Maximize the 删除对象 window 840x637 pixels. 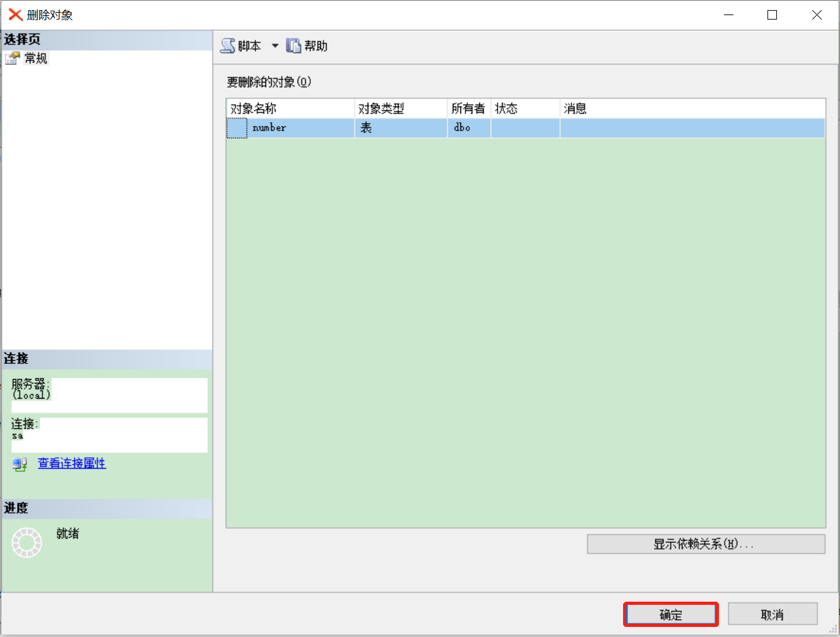772,15
